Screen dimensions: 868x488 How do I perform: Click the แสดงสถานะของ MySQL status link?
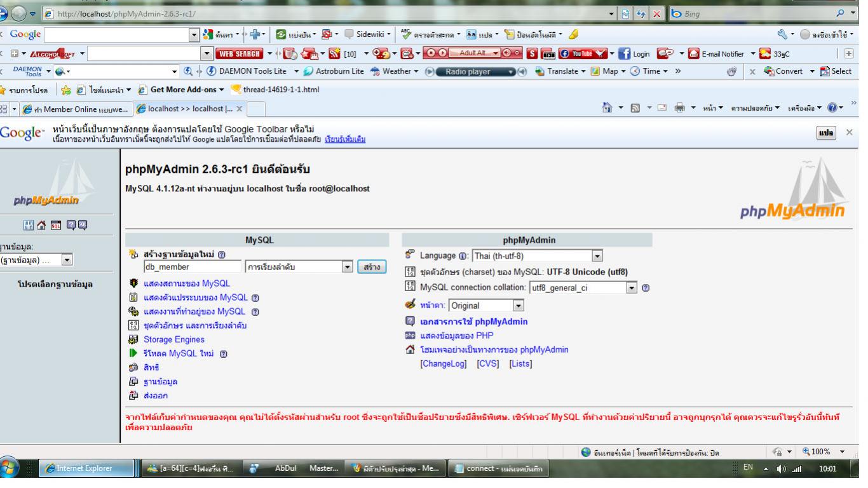pyautogui.click(x=187, y=283)
